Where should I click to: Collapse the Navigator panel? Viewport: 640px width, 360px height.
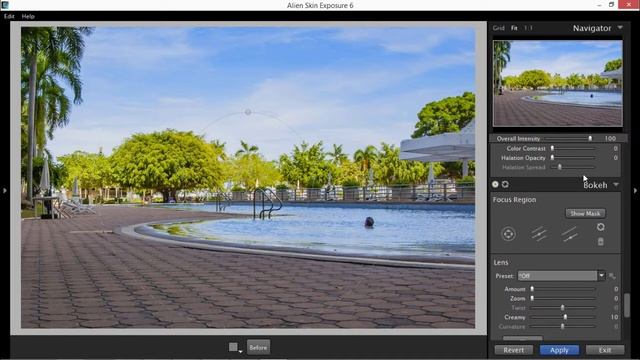coord(620,28)
